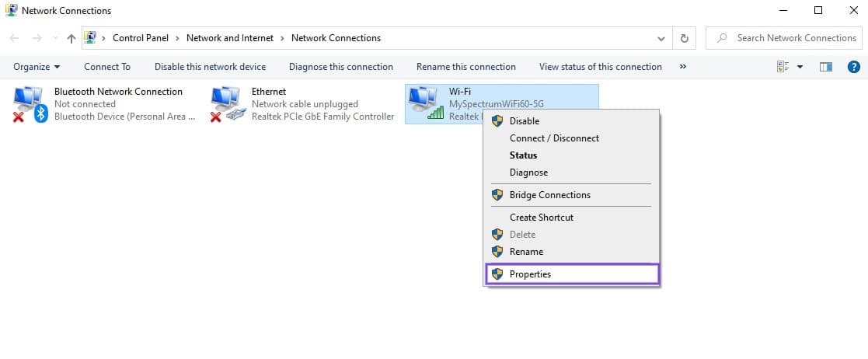Expand the address bar history dropdown
The height and width of the screenshot is (359, 868).
click(661, 38)
